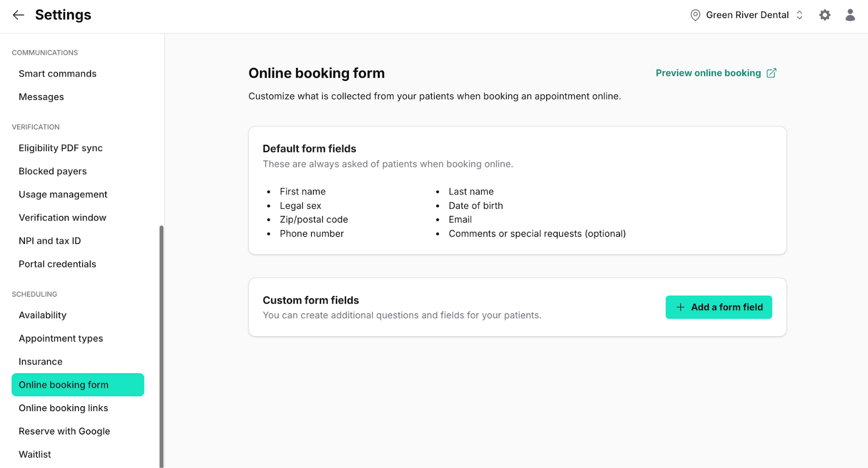Open the settings gear icon

coord(825,15)
